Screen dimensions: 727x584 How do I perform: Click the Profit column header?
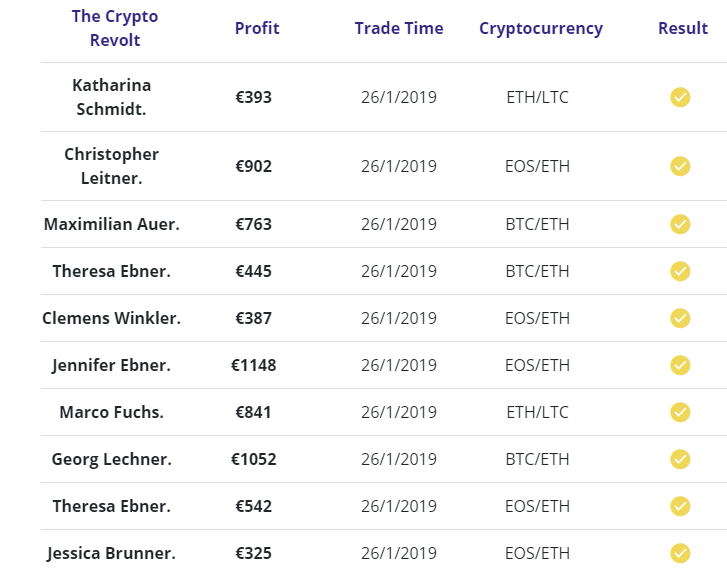(257, 28)
